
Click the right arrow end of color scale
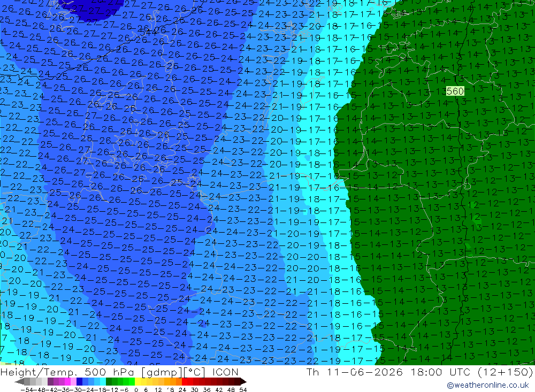click(243, 382)
